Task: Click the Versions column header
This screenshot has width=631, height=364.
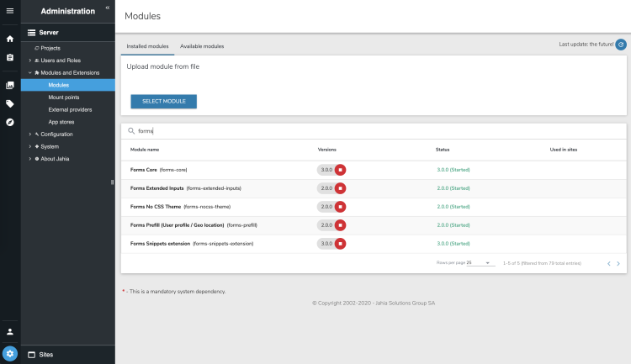Action: click(326, 150)
